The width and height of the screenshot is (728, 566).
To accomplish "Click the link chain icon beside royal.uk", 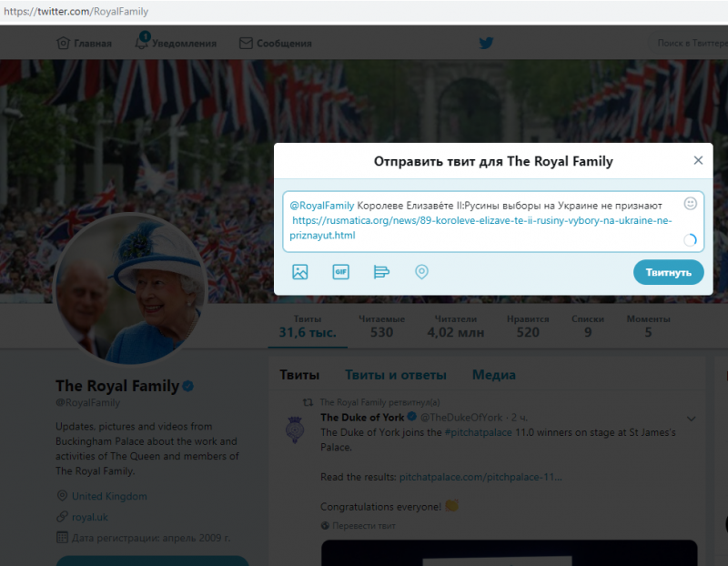I will coord(62,516).
